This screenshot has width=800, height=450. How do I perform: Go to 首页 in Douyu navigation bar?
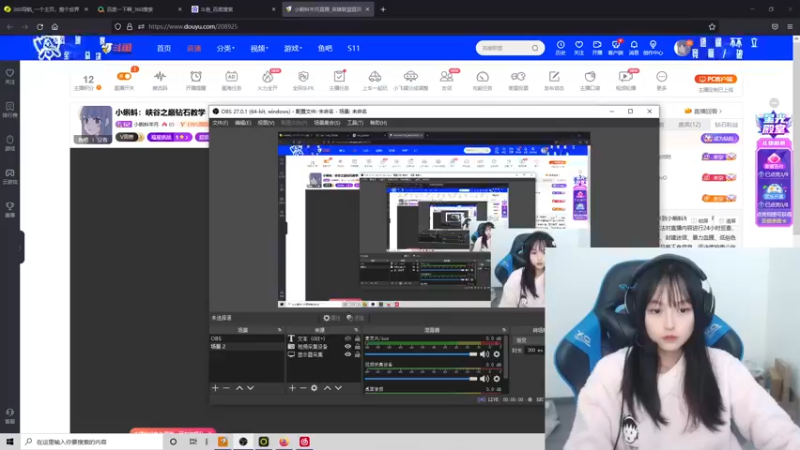164,48
